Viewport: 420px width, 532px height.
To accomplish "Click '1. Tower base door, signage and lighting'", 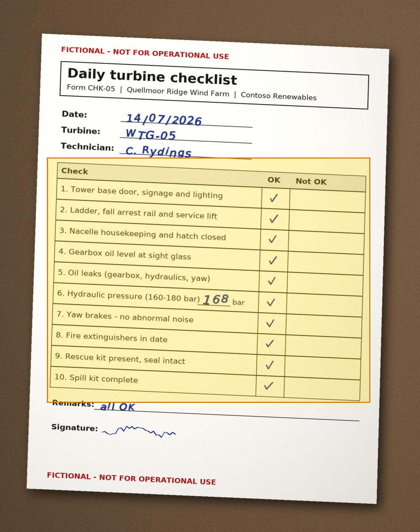I will coord(142,192).
